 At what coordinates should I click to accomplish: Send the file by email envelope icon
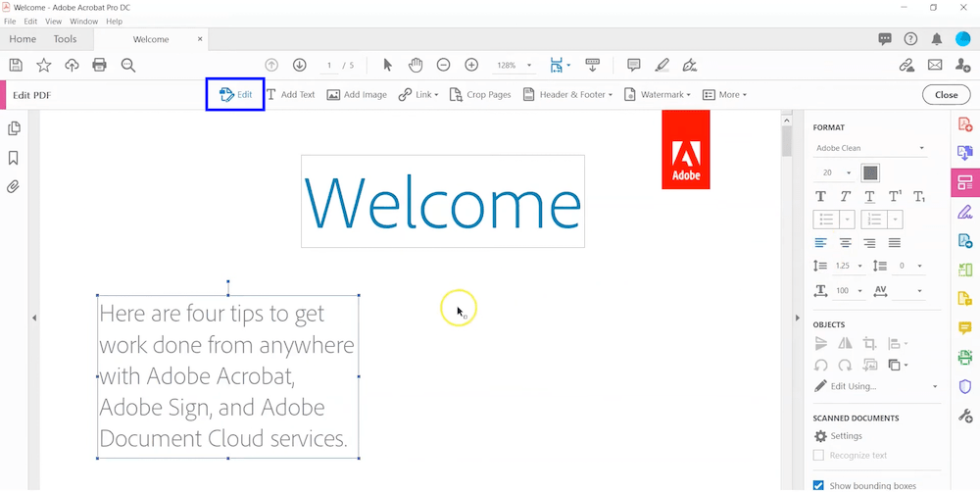point(934,65)
